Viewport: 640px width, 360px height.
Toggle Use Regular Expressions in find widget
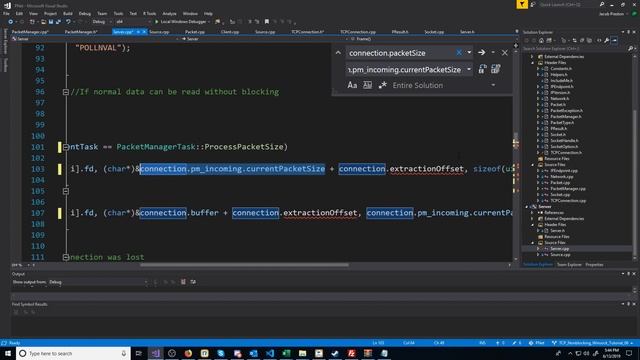coord(382,85)
